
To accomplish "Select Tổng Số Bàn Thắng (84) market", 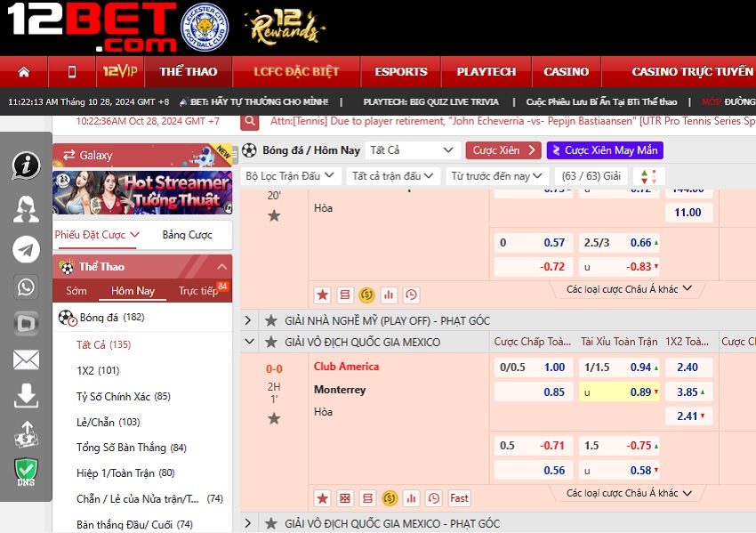I will [131, 448].
